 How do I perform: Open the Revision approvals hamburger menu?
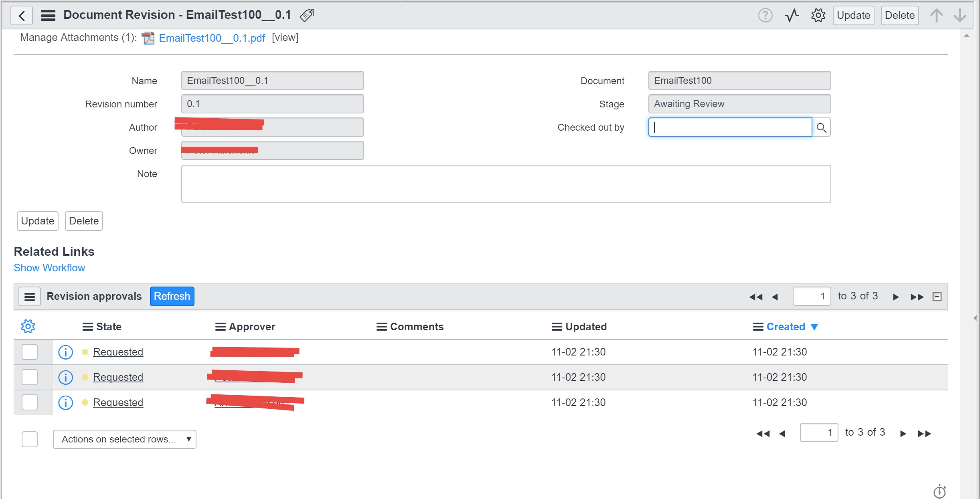(x=30, y=296)
